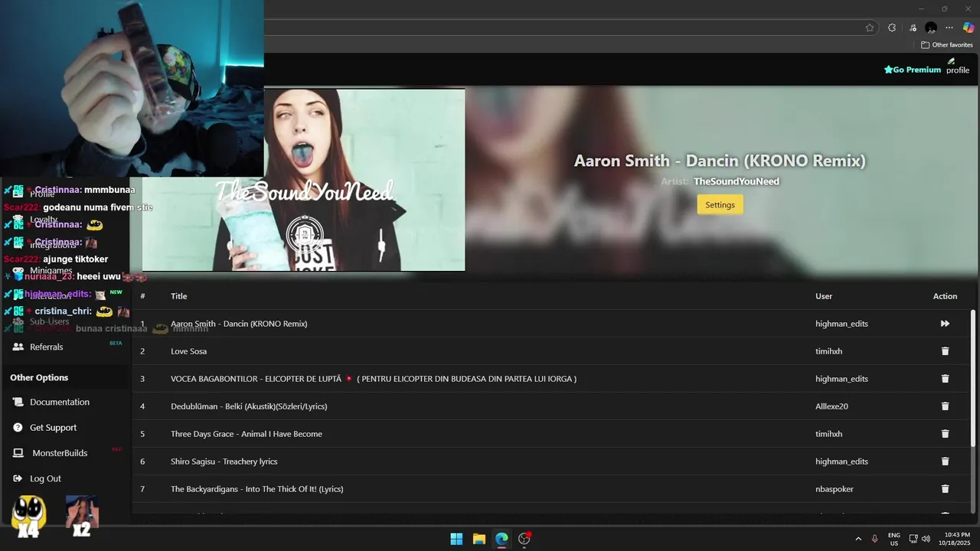The width and height of the screenshot is (980, 551).
Task: Click the microphone tray icon
Action: [874, 539]
